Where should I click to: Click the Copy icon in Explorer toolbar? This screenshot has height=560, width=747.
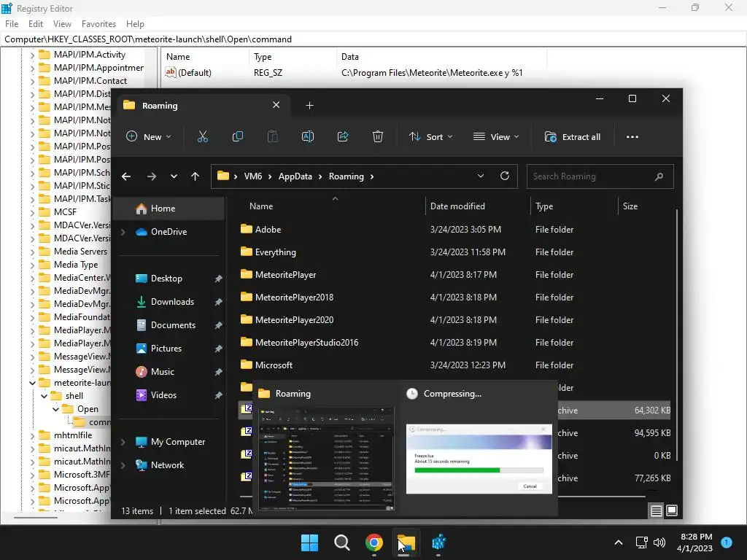pyautogui.click(x=237, y=136)
